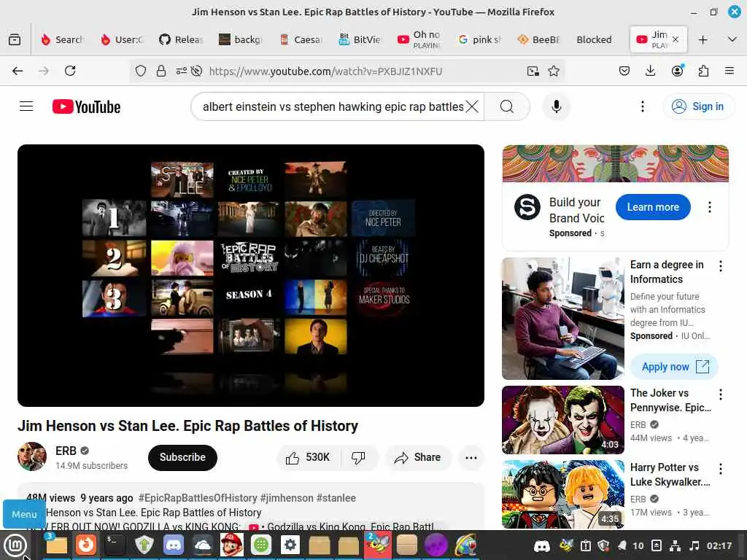Open network icon in system tray
The image size is (747, 560).
[675, 545]
